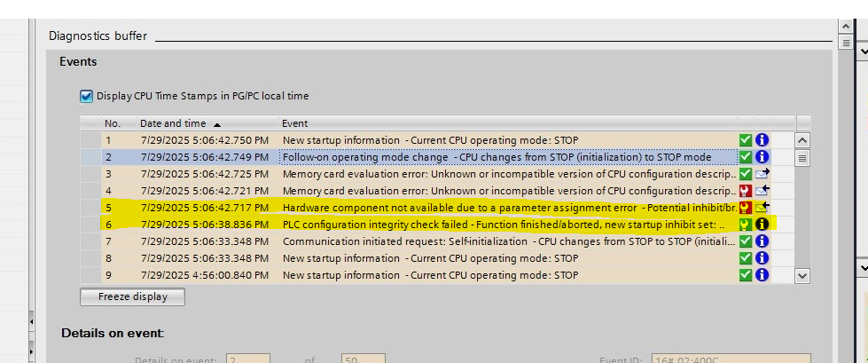The image size is (868, 363).
Task: Click incoming event envelope icon in row 4
Action: (x=762, y=191)
